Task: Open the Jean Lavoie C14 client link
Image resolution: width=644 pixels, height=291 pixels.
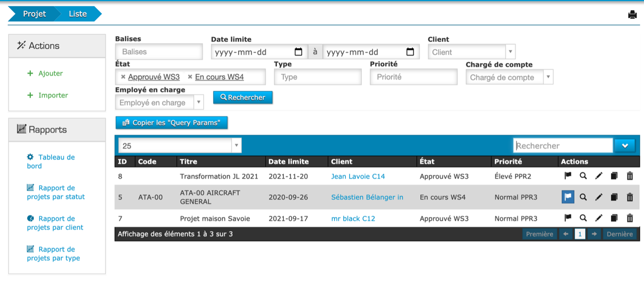Action: coord(358,176)
